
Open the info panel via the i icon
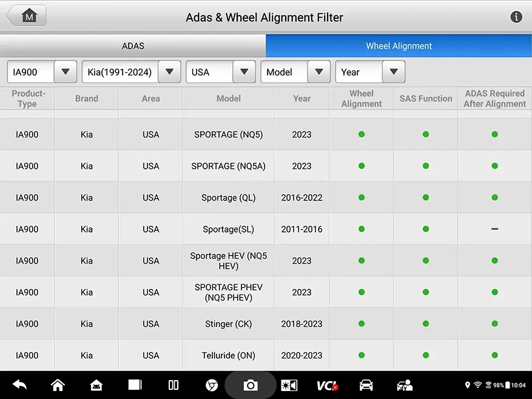[516, 17]
